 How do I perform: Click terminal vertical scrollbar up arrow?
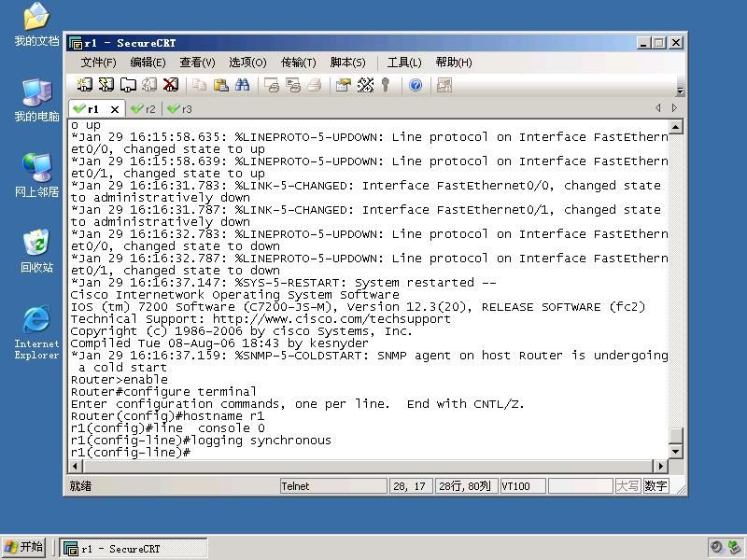[675, 127]
